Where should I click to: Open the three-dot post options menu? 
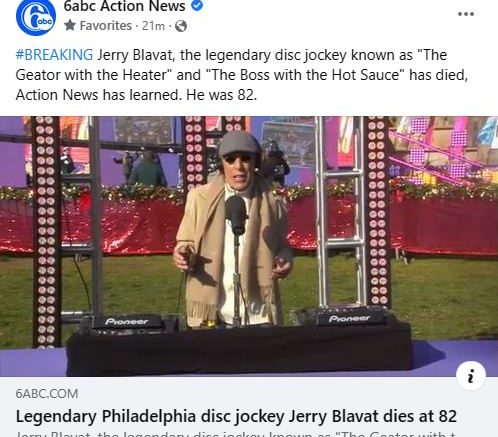click(x=466, y=14)
